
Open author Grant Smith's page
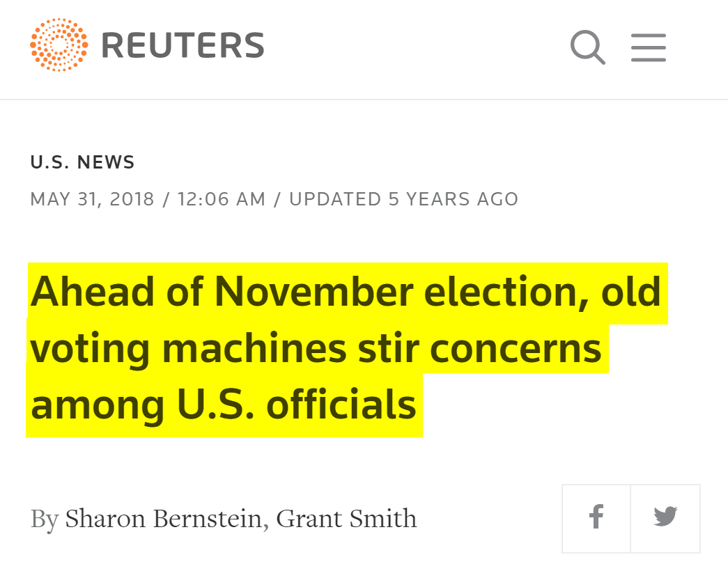tap(346, 519)
